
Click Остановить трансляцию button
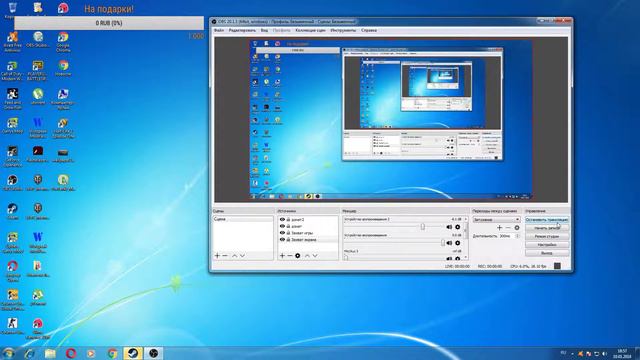click(x=547, y=220)
